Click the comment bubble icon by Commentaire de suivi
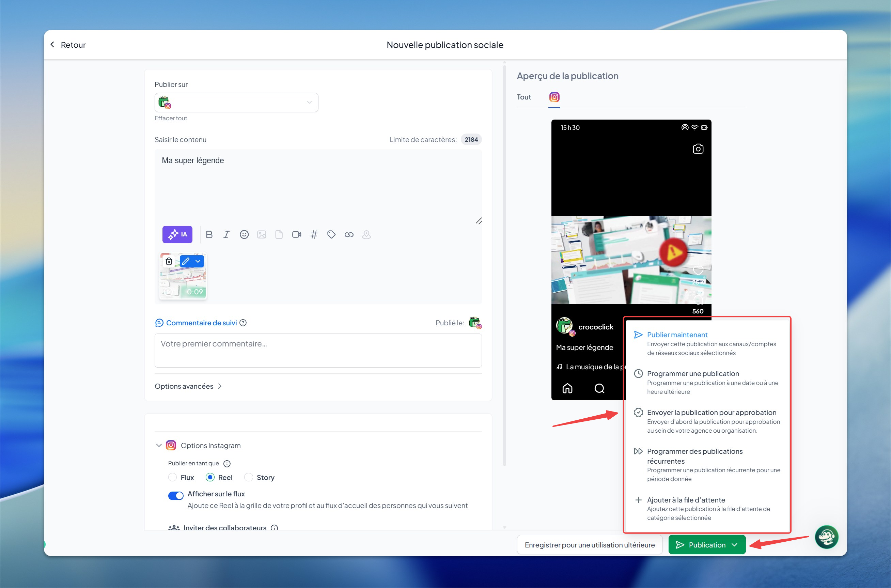The image size is (891, 588). (x=159, y=323)
